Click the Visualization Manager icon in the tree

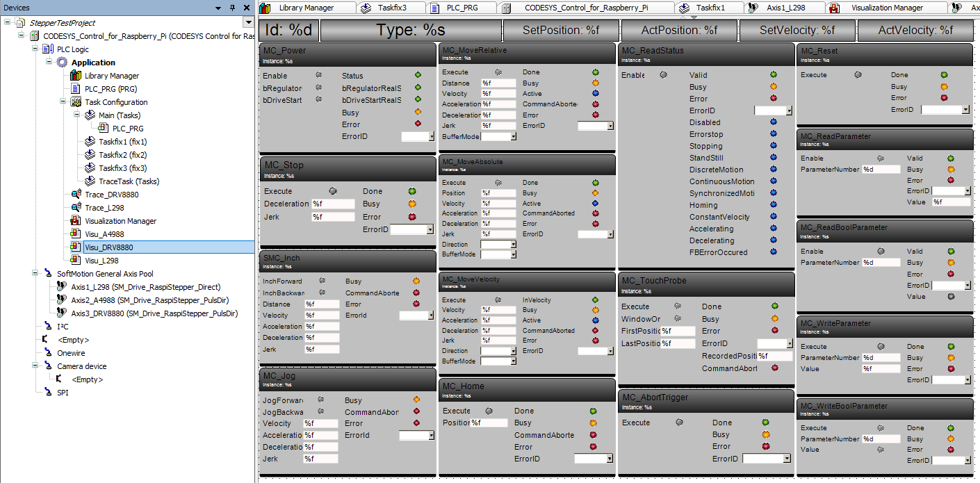(x=76, y=221)
